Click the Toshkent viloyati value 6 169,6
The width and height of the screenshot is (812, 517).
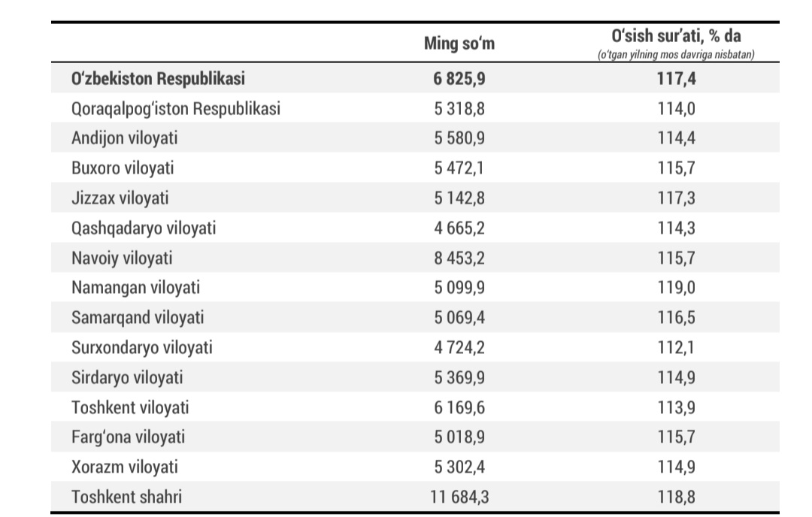[x=459, y=407]
